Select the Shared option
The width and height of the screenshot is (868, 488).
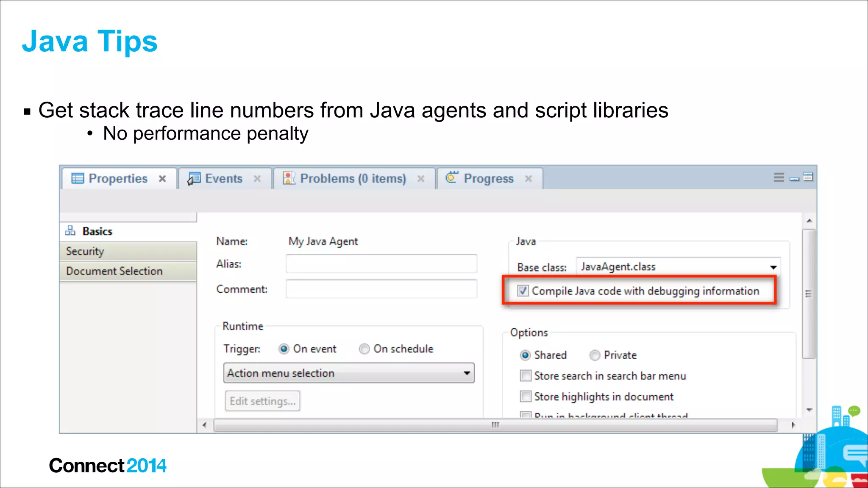(525, 355)
